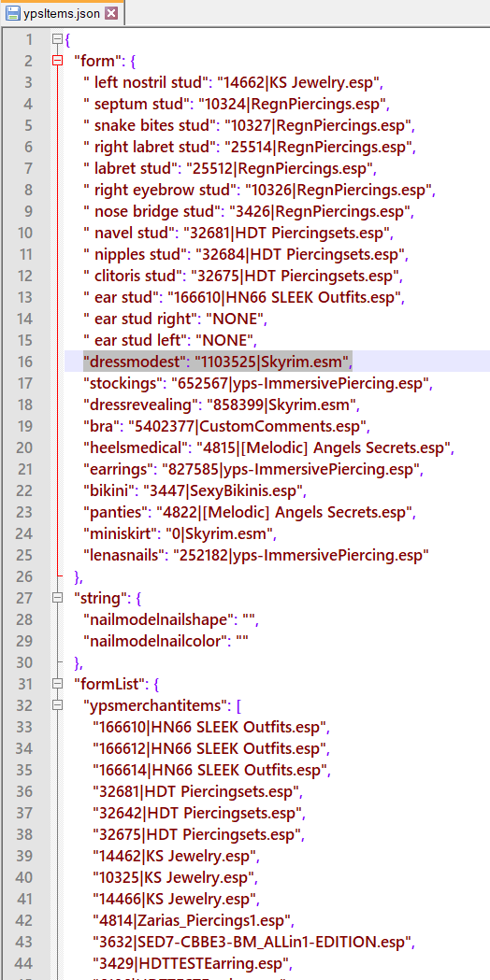The image size is (490, 980).
Task: Click the "ypsmerchantitems" key
Action: pos(155,705)
